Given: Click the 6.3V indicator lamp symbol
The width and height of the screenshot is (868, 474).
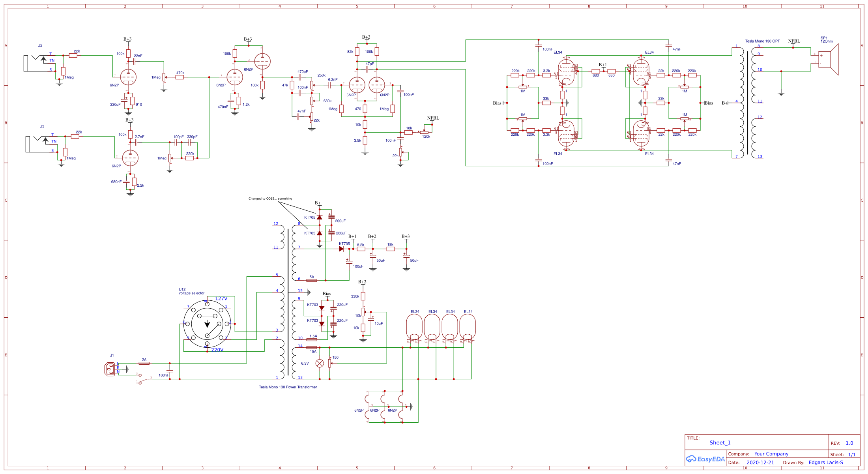Looking at the screenshot, I should (320, 363).
